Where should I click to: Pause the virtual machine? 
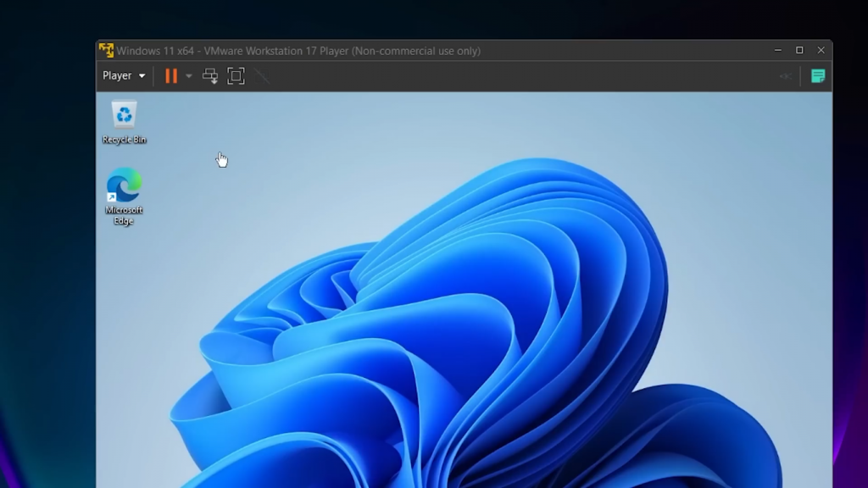tap(171, 75)
